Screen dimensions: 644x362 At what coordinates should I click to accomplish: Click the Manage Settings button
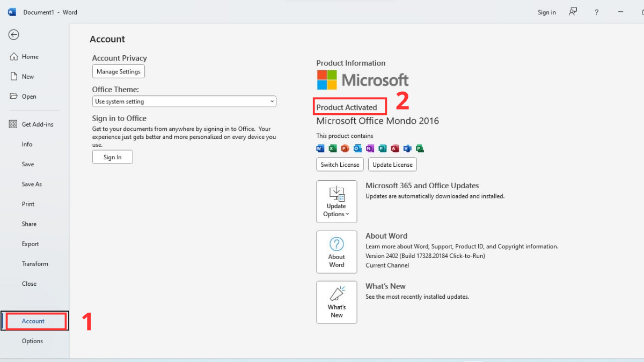pos(119,71)
